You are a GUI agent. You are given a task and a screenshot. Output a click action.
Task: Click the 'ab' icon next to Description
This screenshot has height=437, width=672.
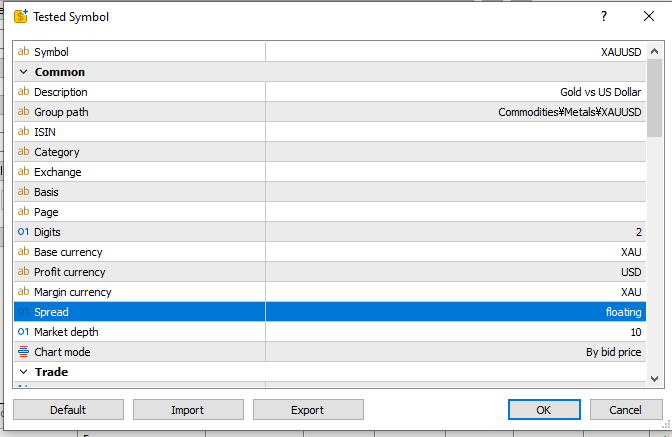[x=24, y=92]
